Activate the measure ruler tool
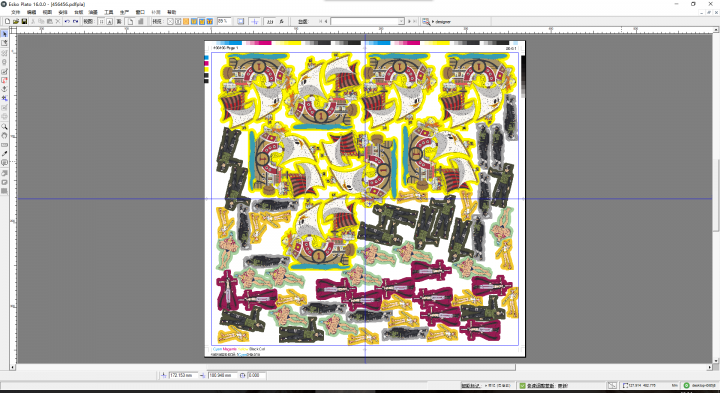This screenshot has height=393, width=720. 5,145
